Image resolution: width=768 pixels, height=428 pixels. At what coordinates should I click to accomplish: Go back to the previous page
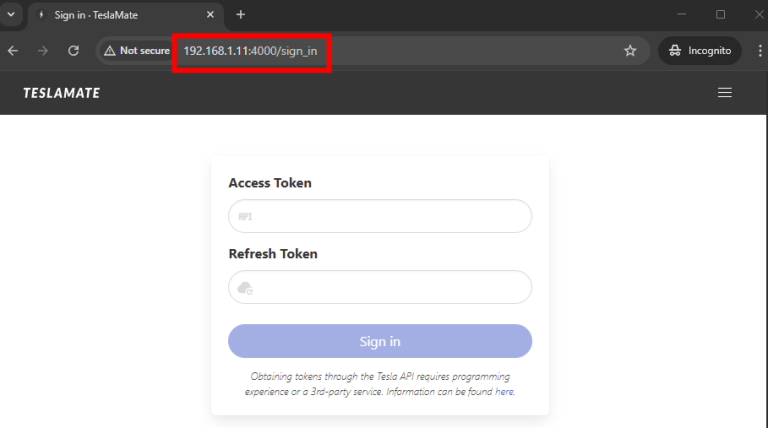(13, 50)
